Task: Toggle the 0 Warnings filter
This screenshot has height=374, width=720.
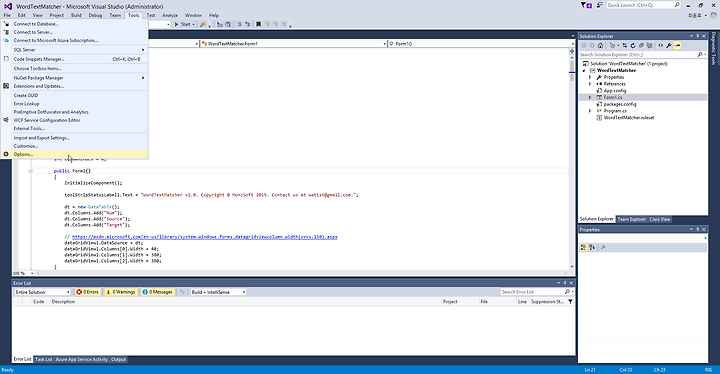Action: pyautogui.click(x=120, y=292)
